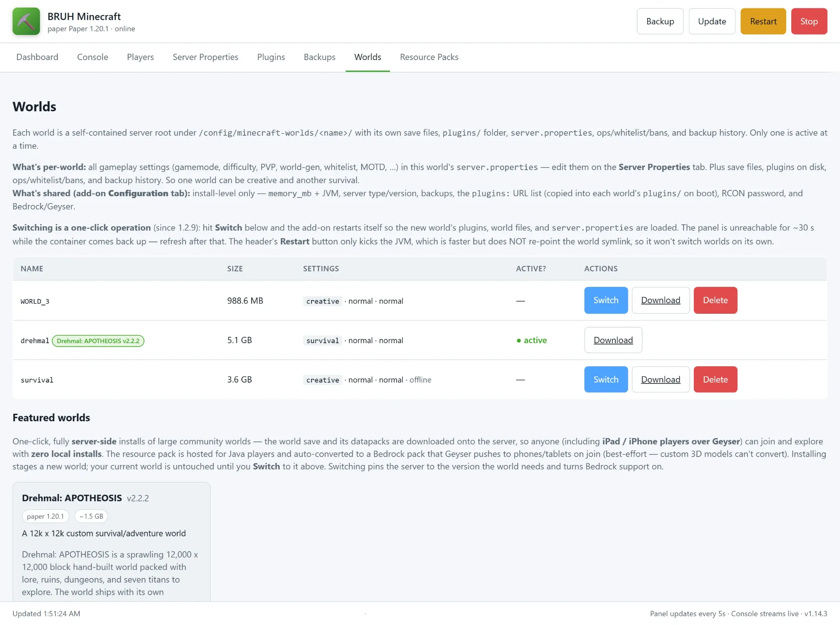Click "A 12k x 12k custom survival/adventure world" text
This screenshot has height=625, width=840.
pos(104,533)
